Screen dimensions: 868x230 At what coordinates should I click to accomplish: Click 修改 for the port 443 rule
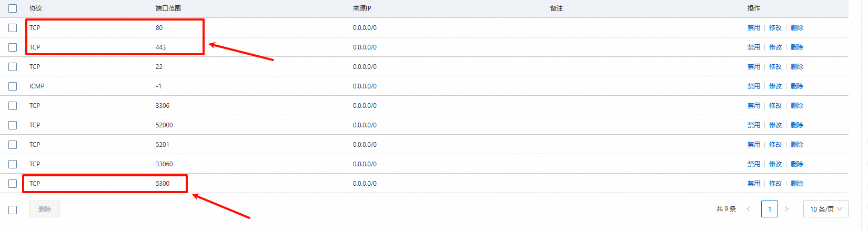point(775,47)
